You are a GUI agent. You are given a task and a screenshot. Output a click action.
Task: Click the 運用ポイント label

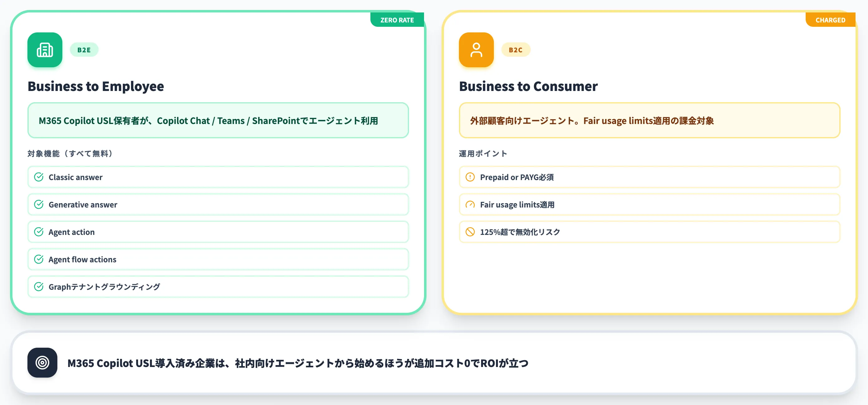tap(483, 154)
